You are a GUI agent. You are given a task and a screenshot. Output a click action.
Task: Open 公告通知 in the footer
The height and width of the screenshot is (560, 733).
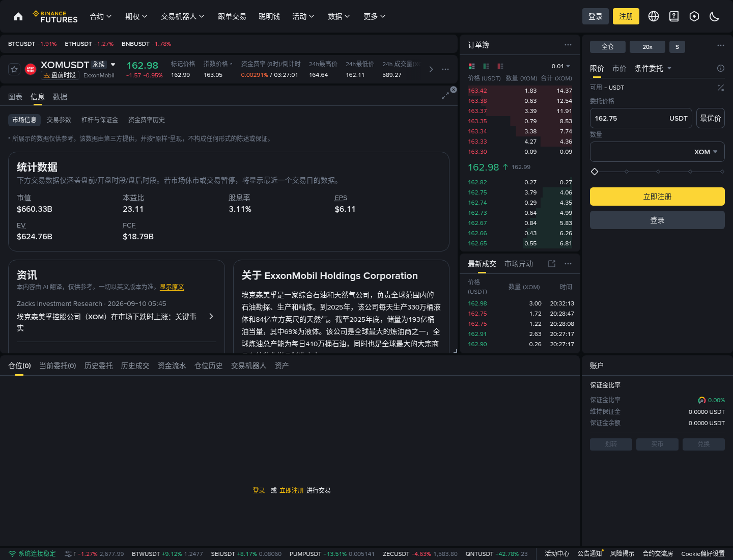click(x=590, y=554)
